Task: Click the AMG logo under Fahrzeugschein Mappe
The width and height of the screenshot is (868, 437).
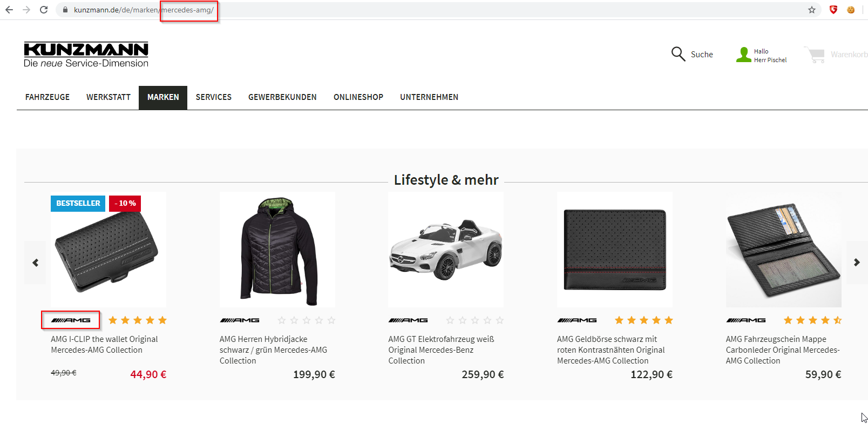Action: [x=746, y=320]
